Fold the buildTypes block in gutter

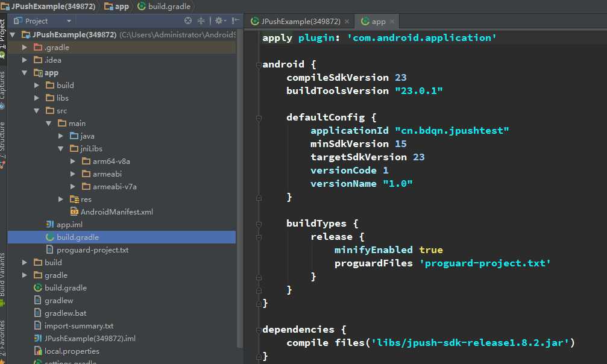tap(259, 224)
